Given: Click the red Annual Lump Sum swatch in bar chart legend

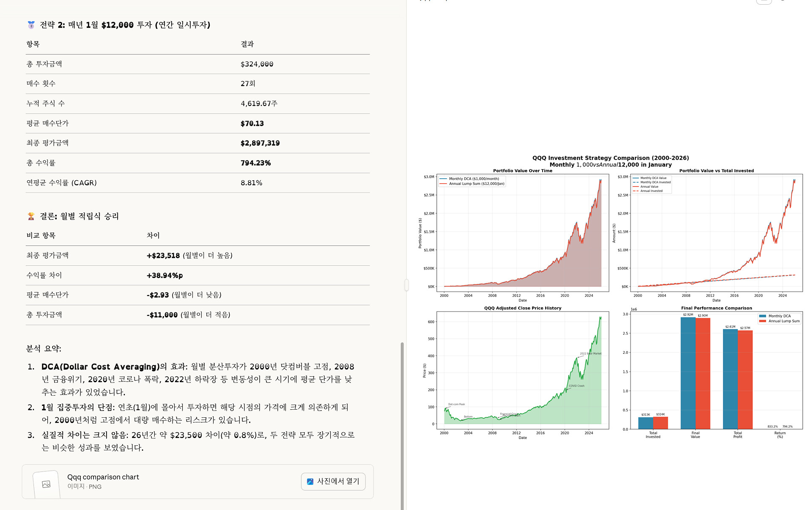Looking at the screenshot, I should [763, 321].
